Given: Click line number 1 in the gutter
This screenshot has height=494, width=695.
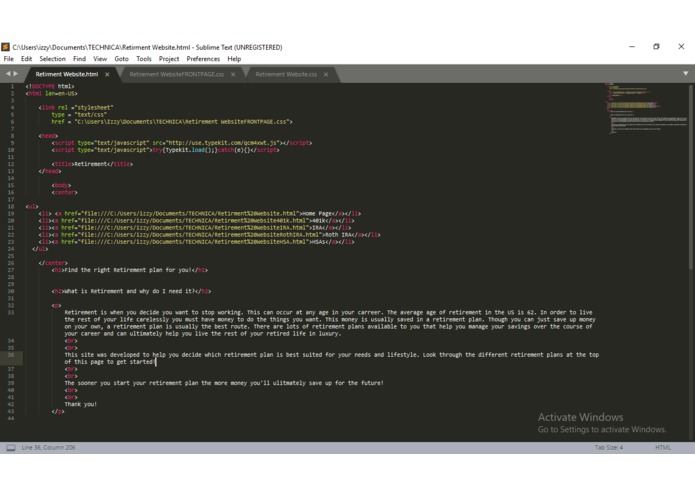Looking at the screenshot, I should click(x=12, y=86).
